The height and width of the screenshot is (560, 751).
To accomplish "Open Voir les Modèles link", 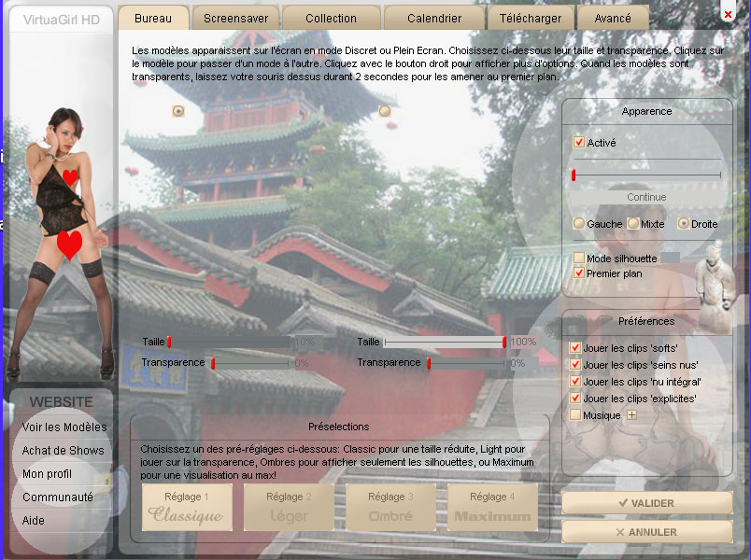I will [64, 427].
